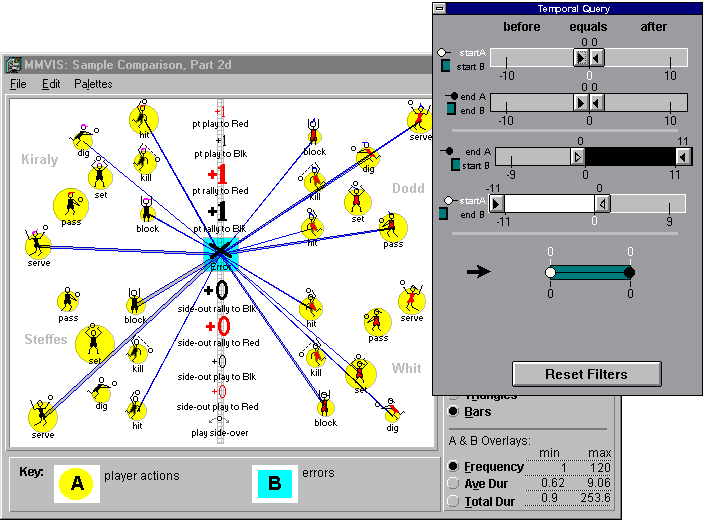Click the MMVIS application title bar icon

(x=14, y=65)
